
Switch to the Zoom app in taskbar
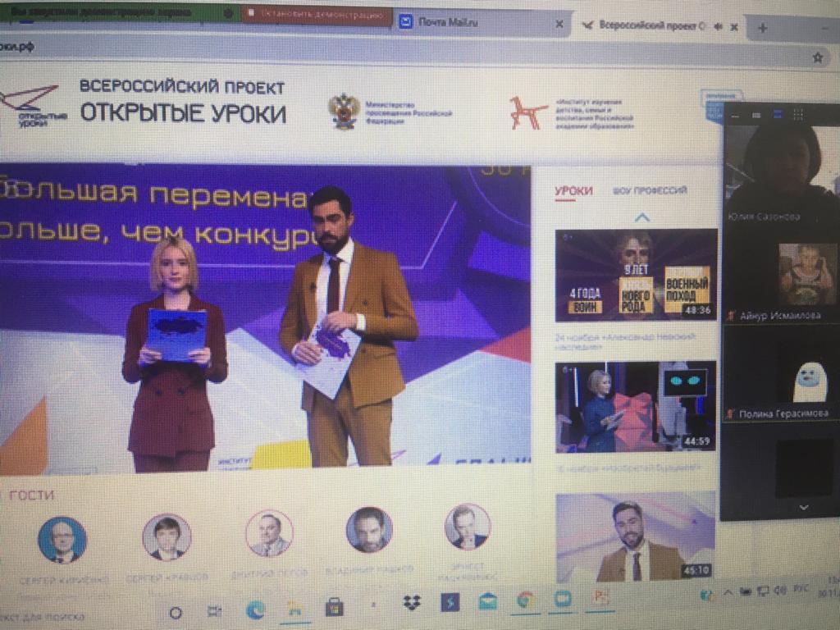tap(563, 598)
